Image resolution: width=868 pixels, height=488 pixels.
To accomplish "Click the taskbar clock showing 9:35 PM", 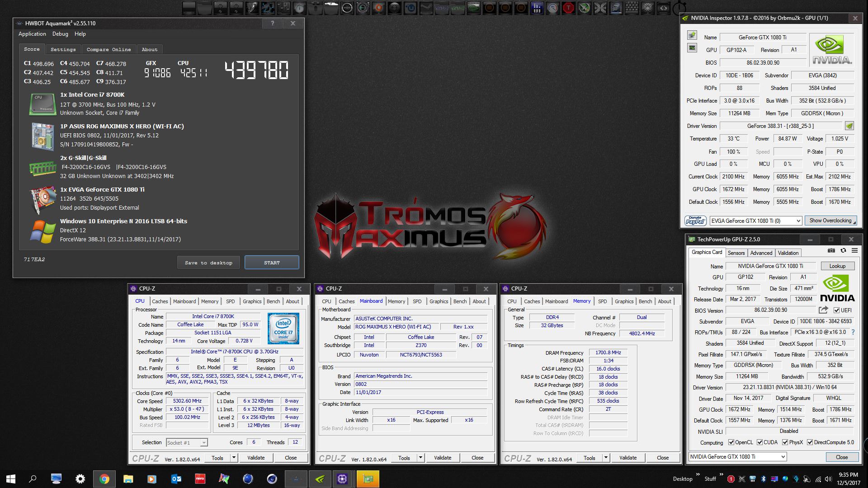I will coord(848,479).
